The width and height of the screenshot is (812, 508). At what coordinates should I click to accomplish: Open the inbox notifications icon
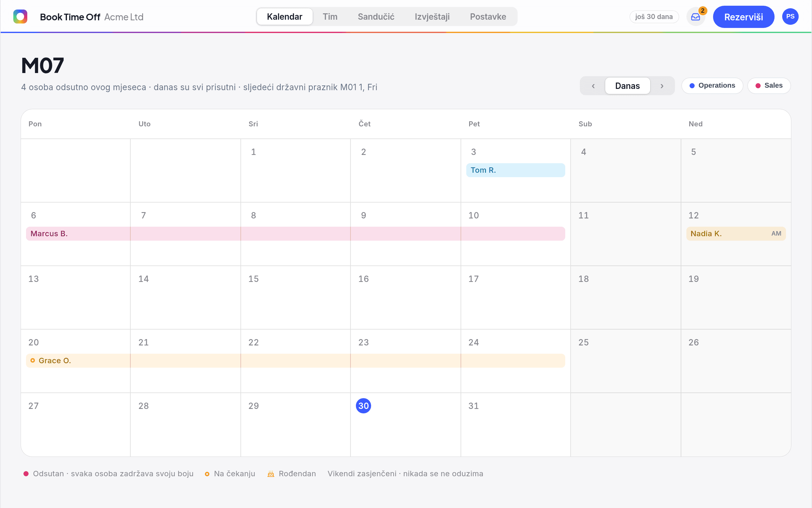[696, 17]
